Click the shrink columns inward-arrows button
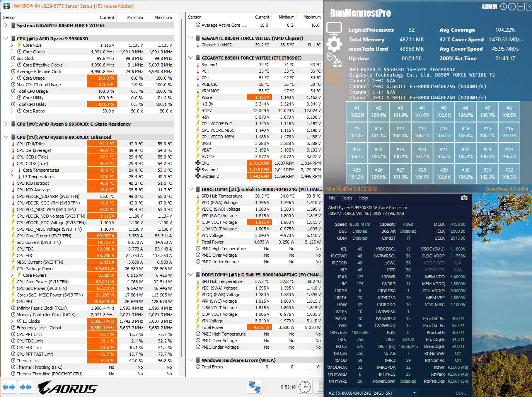This screenshot has height=397, width=532. pyautogui.click(x=26, y=387)
